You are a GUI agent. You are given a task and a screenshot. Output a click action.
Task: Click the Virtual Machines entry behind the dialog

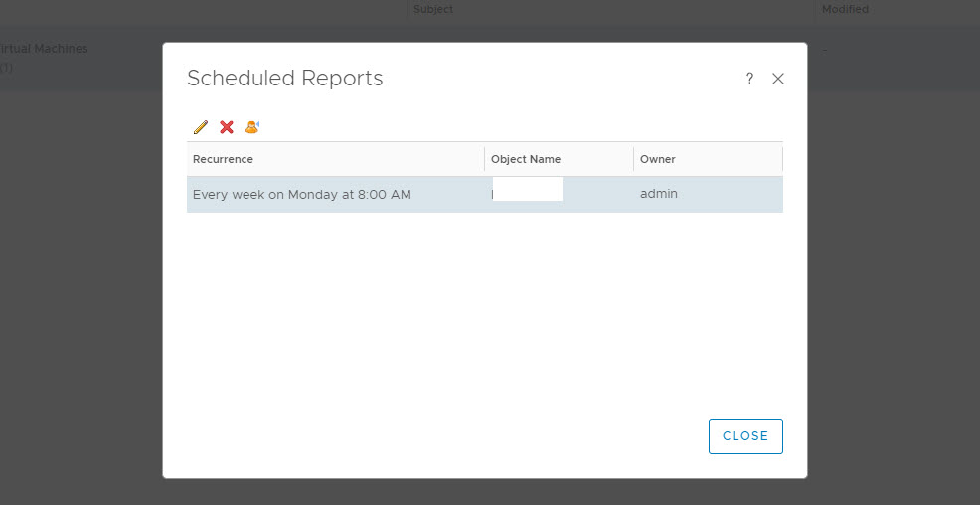tap(44, 49)
